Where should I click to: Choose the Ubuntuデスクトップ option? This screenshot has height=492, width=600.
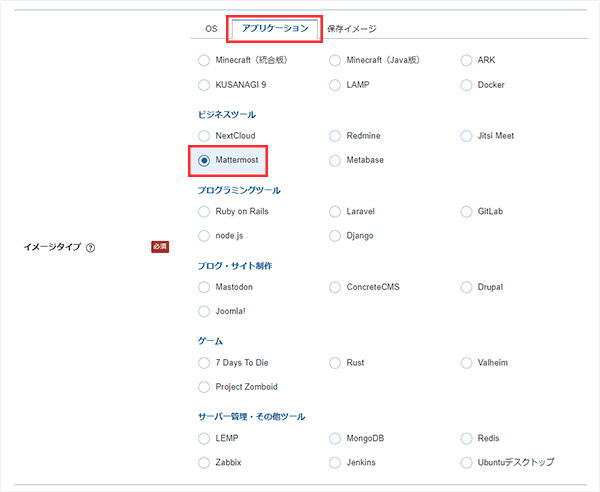466,463
